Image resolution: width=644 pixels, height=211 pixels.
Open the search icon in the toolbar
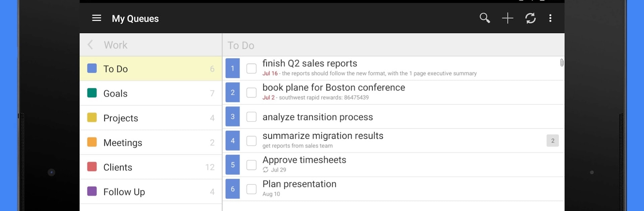[485, 18]
